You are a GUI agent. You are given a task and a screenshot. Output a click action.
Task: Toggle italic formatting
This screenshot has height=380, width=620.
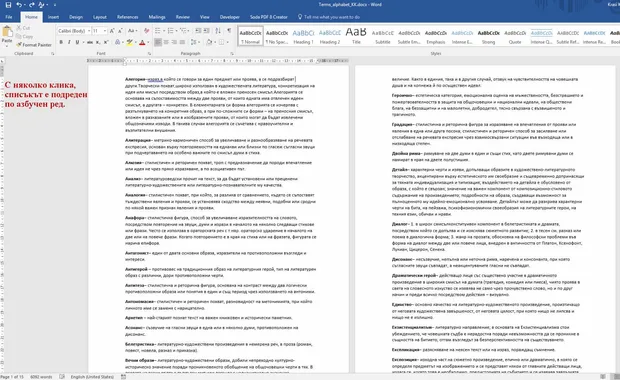(x=69, y=42)
